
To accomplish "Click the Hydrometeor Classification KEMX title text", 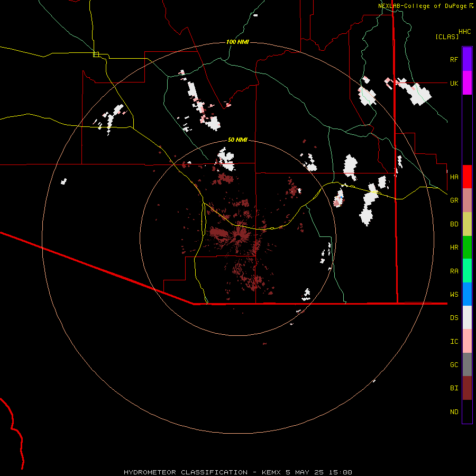I will [237, 472].
